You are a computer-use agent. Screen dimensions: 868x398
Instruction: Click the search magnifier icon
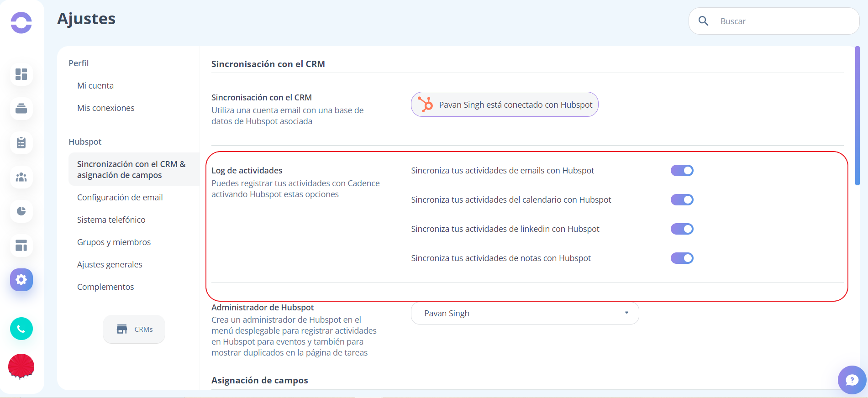(704, 21)
